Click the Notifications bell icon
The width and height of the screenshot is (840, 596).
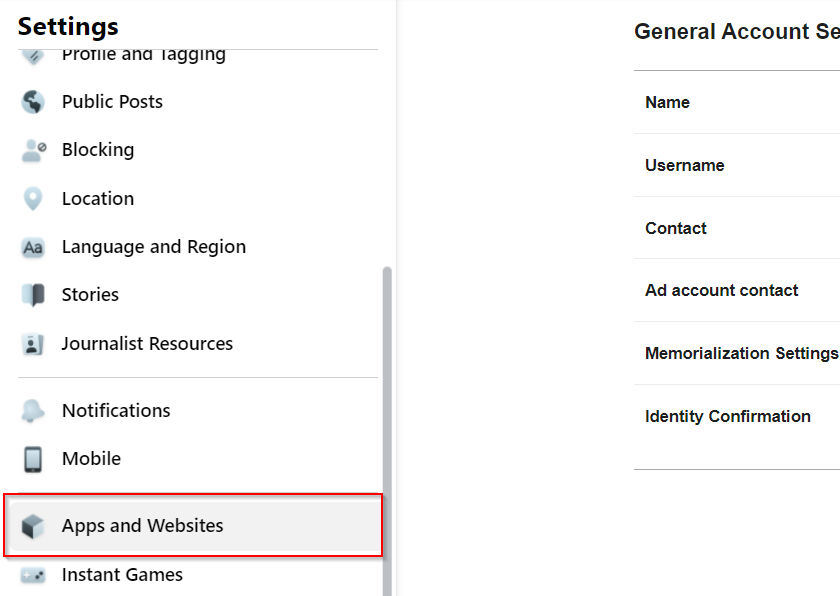[33, 411]
